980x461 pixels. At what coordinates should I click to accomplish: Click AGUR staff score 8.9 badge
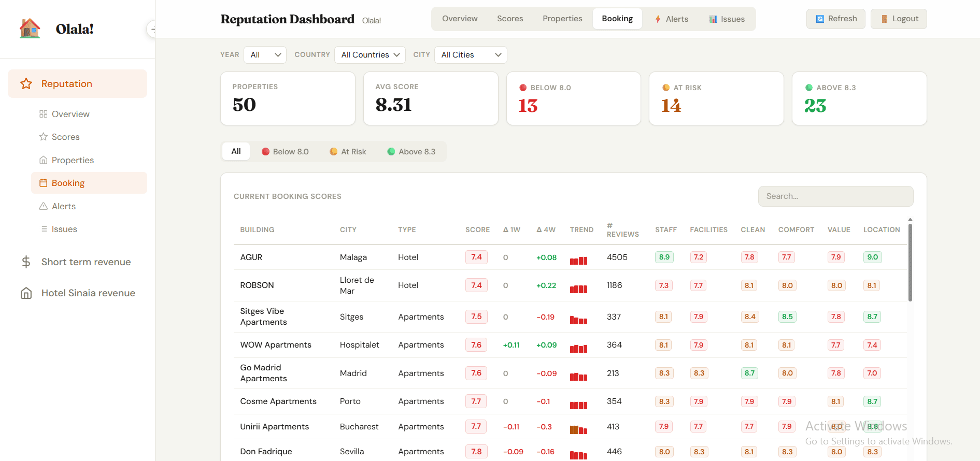664,257
